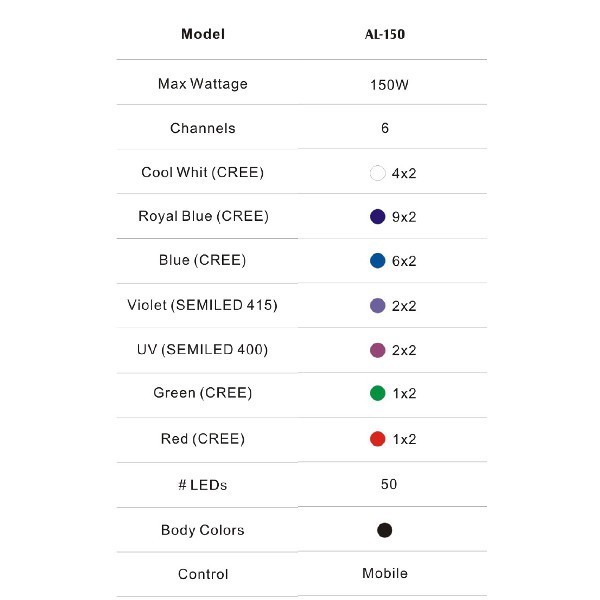Viewport: 600px width, 600px height.
Task: Click the UV SEMILED 400 color dot
Action: click(377, 350)
